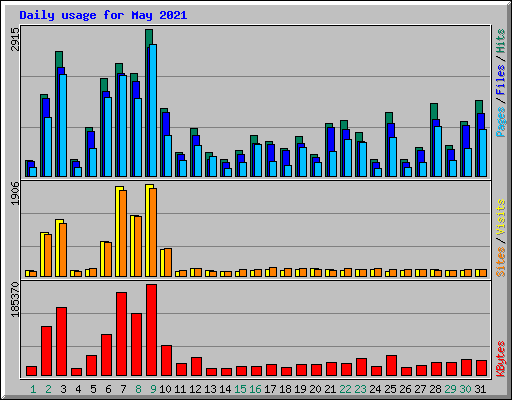Click the Files legend label
This screenshot has height=400, width=512.
click(x=500, y=79)
